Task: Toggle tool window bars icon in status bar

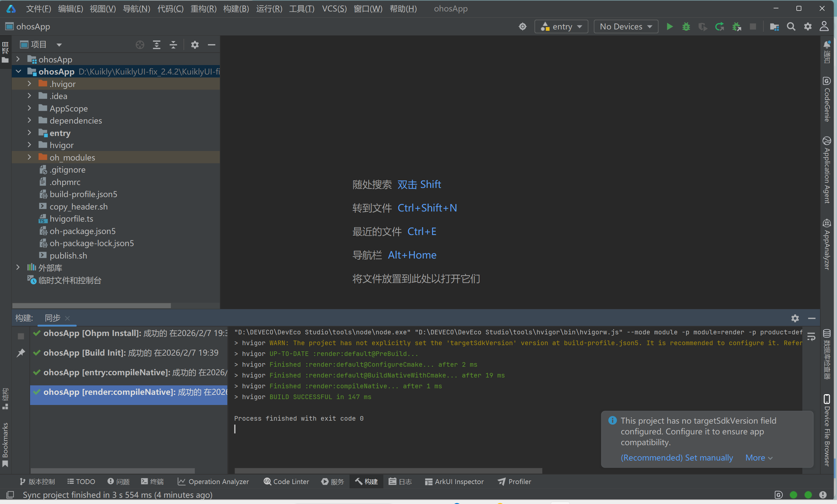Action: point(10,495)
